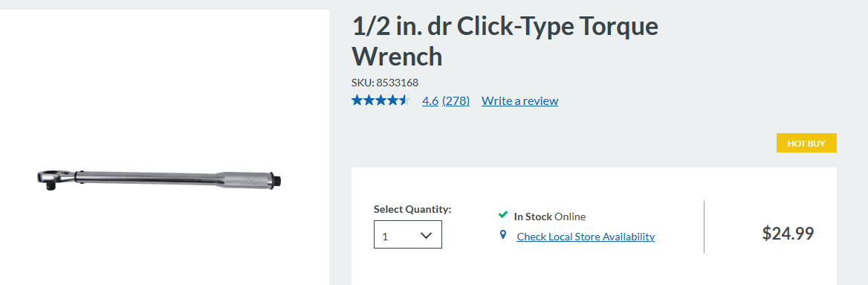The width and height of the screenshot is (868, 285).
Task: Click the half-filled fifth rating star
Action: point(405,100)
